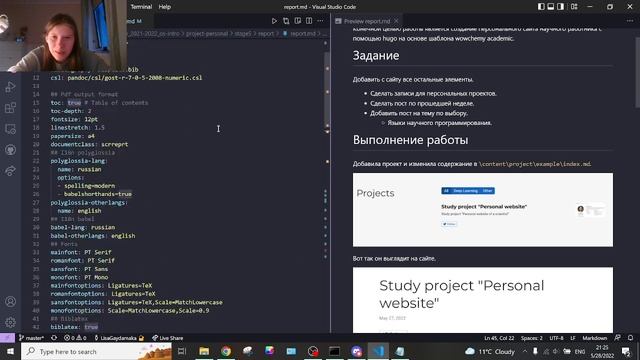This screenshot has height=360, width=640.
Task: Click the Windows search box
Action: point(96,351)
